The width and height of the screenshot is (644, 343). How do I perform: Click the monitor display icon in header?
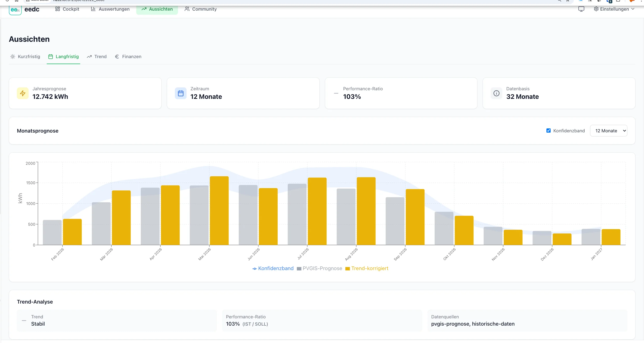[x=581, y=9]
